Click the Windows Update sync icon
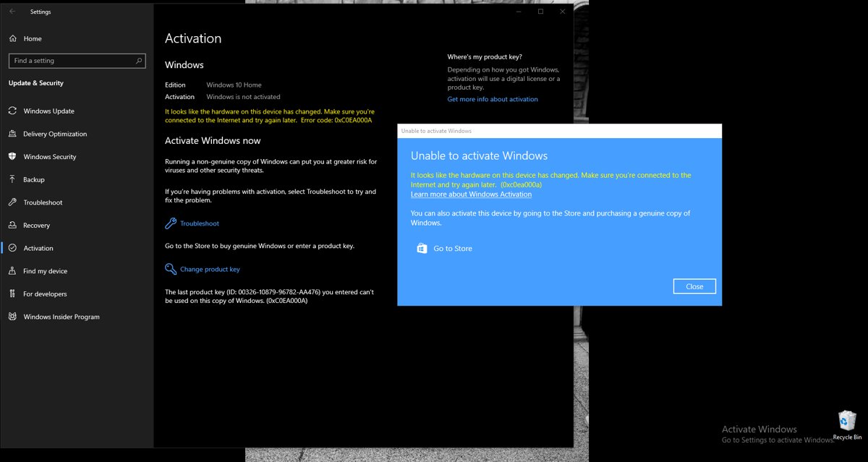The width and height of the screenshot is (868, 462). [12, 111]
